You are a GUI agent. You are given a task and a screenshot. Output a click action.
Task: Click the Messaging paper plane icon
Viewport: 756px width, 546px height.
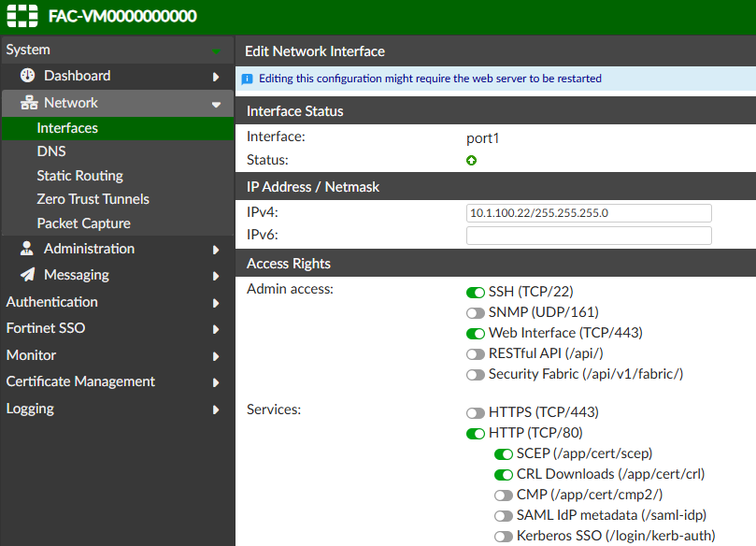click(x=27, y=275)
